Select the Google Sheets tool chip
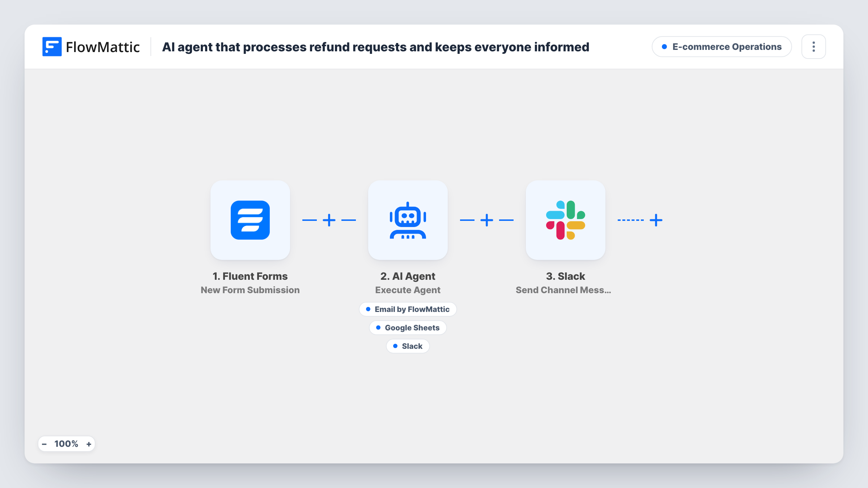Screen dimensions: 868x488 click(408, 328)
